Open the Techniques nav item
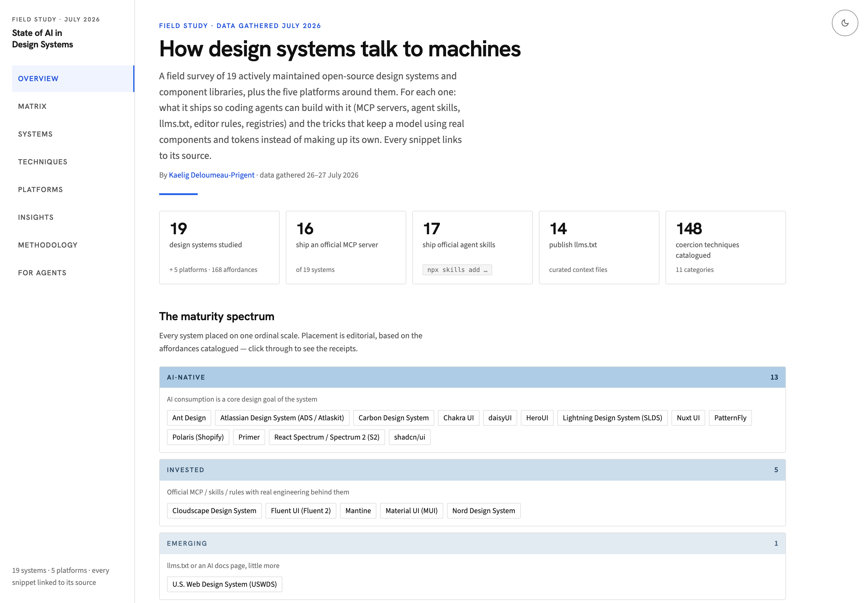Image resolution: width=868 pixels, height=603 pixels. click(73, 162)
